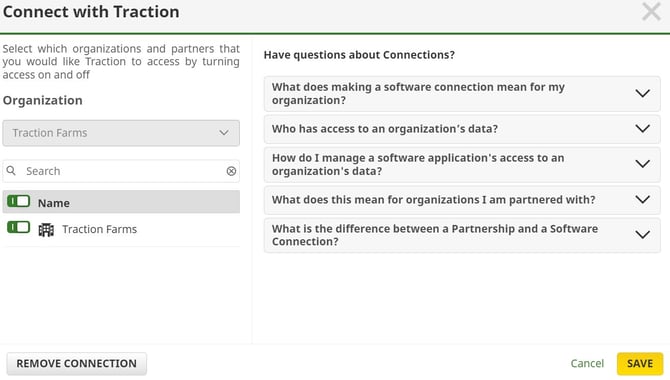Close the Connect with Traction dialog

coord(651,12)
